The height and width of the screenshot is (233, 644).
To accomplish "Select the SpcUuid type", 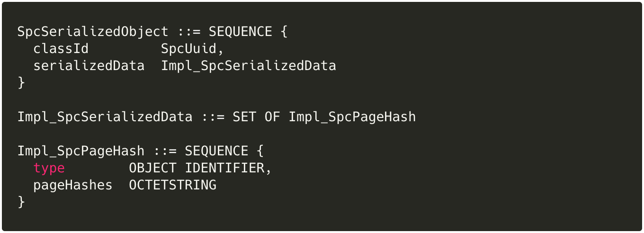I will pos(188,49).
